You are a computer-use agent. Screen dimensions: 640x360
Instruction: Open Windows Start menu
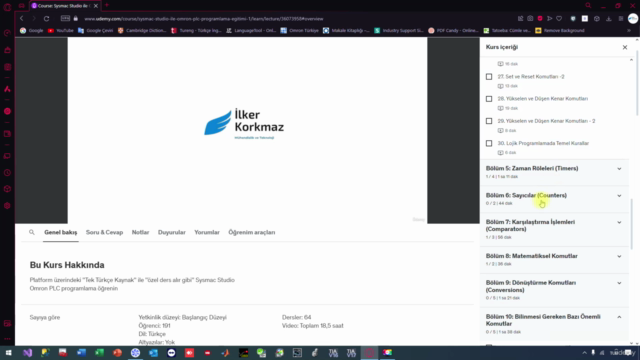tap(8, 353)
